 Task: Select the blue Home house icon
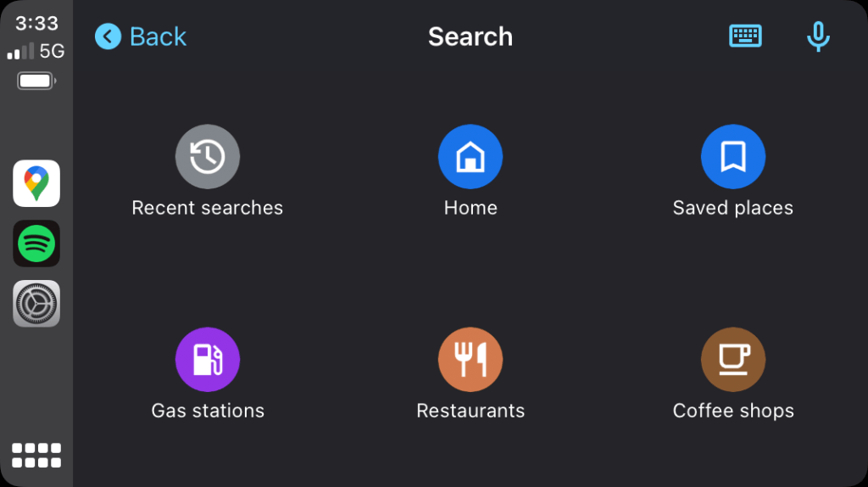[x=470, y=157]
